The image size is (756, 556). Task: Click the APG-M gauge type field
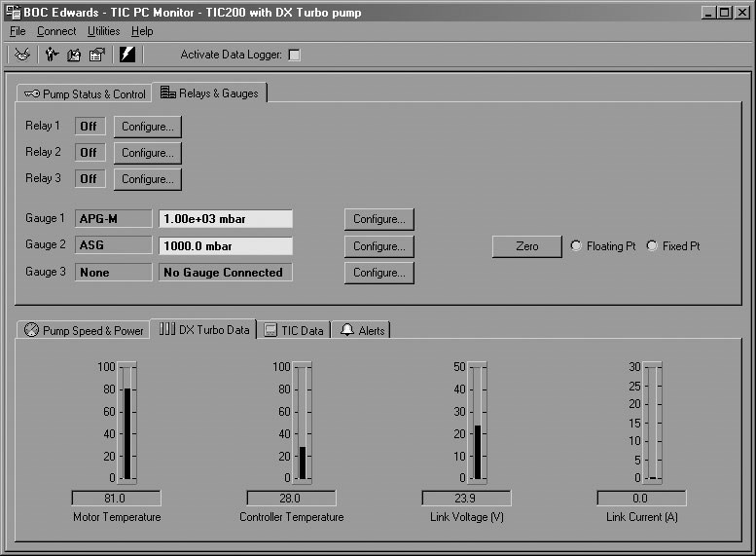[113, 219]
